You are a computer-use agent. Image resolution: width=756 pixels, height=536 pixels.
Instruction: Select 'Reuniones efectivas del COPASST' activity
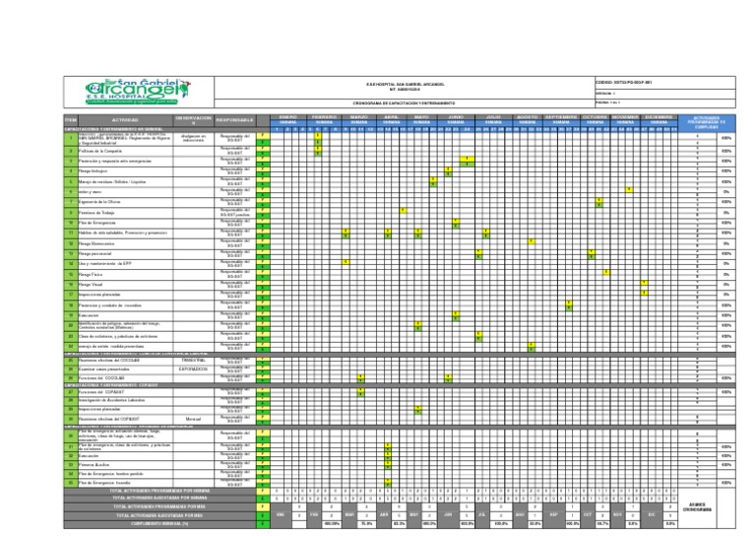point(125,420)
